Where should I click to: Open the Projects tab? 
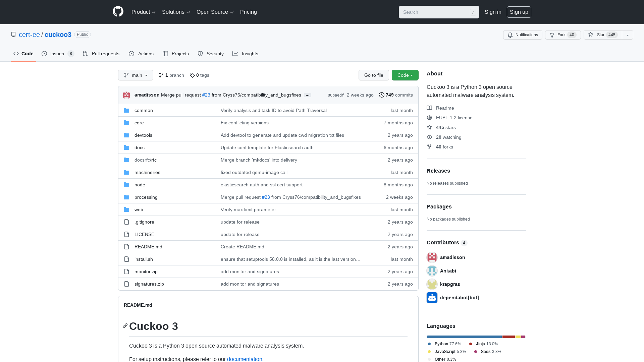pyautogui.click(x=176, y=54)
